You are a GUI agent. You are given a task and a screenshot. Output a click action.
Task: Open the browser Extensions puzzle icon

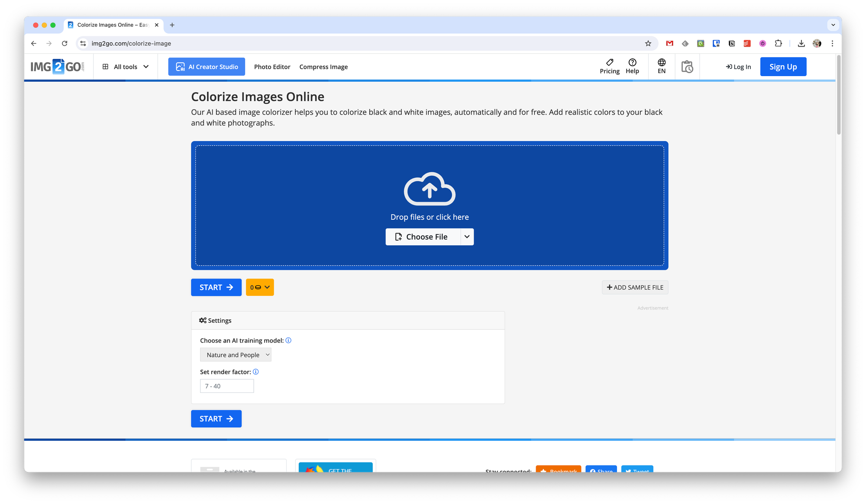[778, 43]
